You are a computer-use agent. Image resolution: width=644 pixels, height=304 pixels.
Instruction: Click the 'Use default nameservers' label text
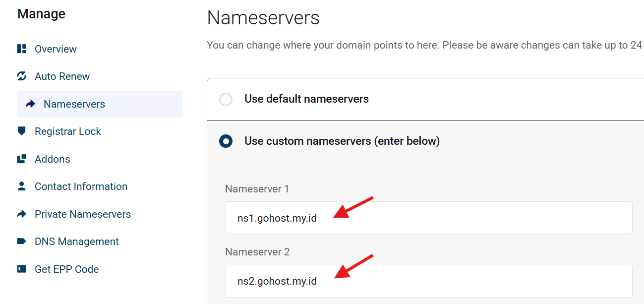point(306,99)
